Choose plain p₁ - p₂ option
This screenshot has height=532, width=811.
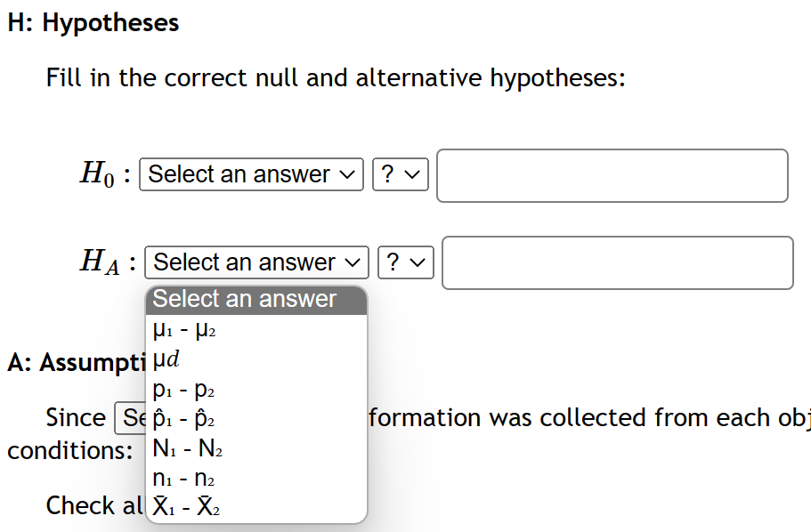tap(185, 389)
